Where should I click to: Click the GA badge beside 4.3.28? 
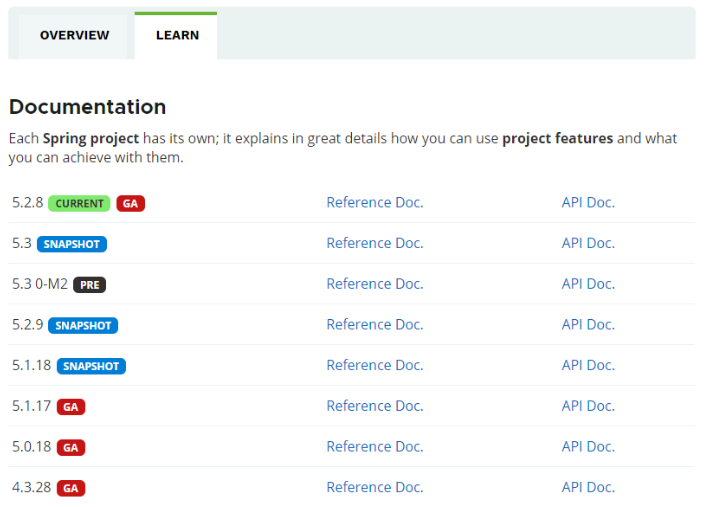pyautogui.click(x=71, y=488)
